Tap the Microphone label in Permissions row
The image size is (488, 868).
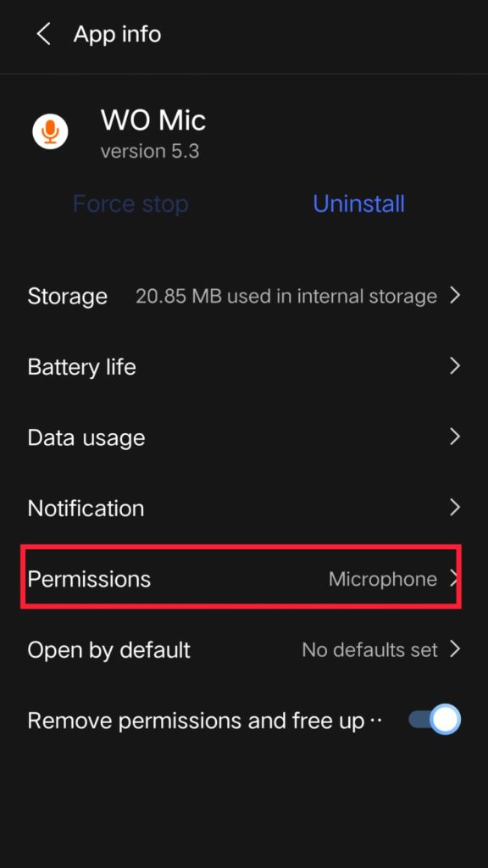382,579
